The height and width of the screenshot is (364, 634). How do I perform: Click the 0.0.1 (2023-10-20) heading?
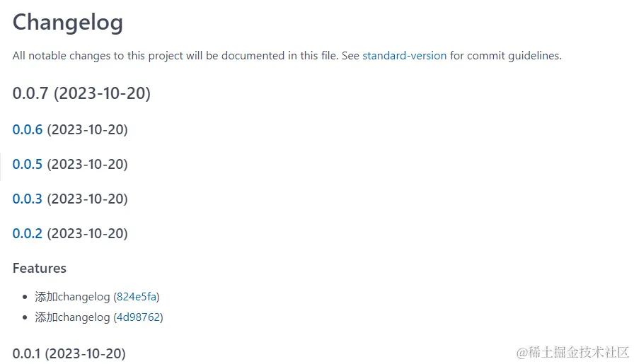(x=69, y=353)
